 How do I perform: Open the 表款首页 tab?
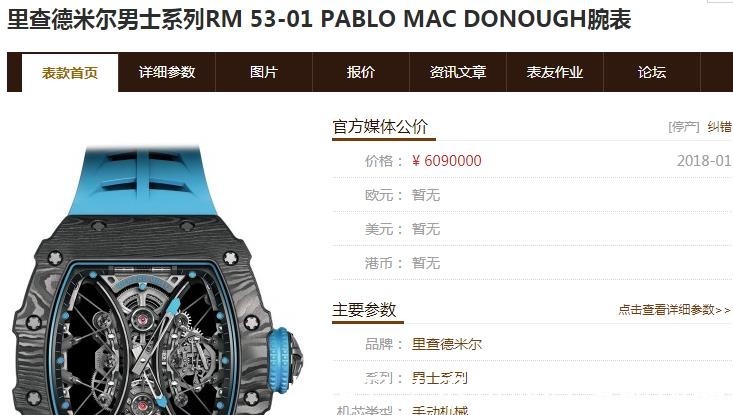[70, 73]
